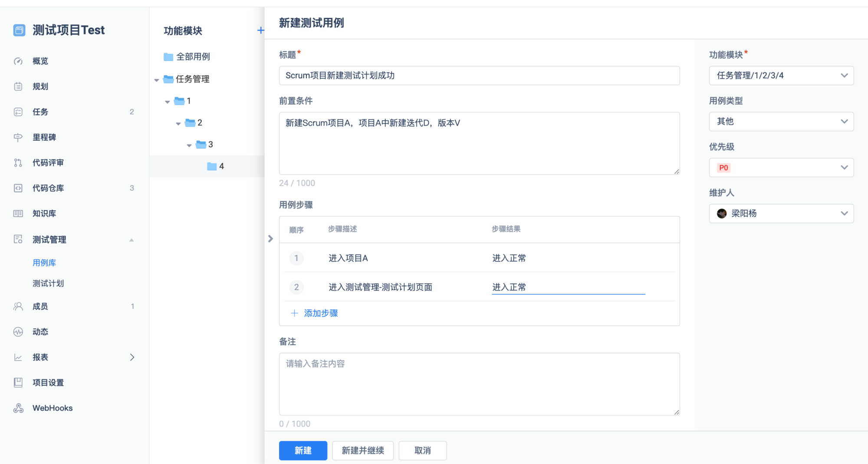Switch to 测试计划 in sidebar
The height and width of the screenshot is (464, 868).
pos(48,283)
